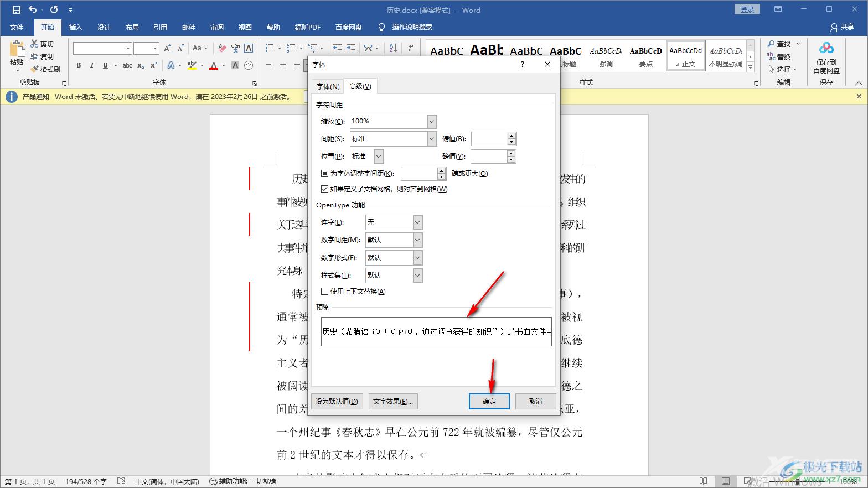Open the Ligatures (连字) dropdown
The height and width of the screenshot is (488, 868).
(x=417, y=222)
